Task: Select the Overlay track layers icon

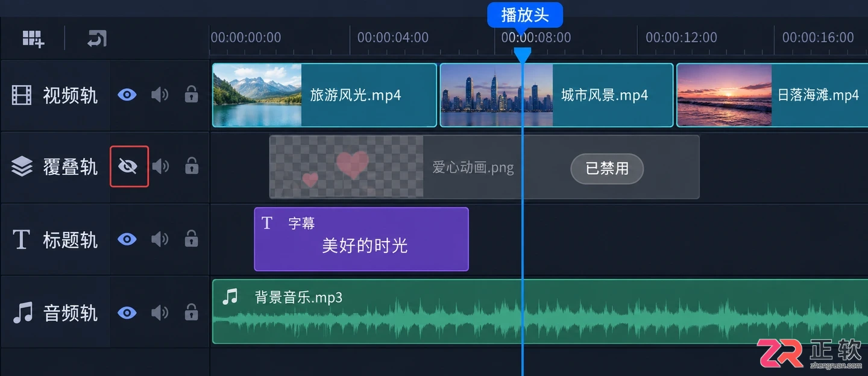Action: click(22, 166)
